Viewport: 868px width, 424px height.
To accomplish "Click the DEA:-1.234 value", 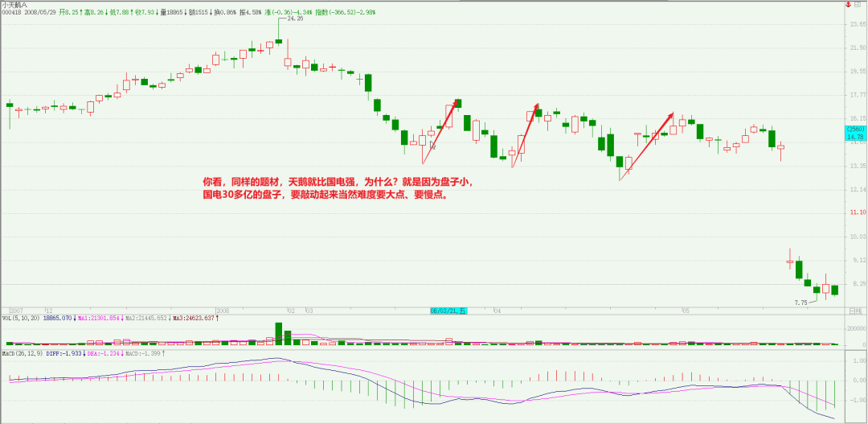I will [105, 352].
